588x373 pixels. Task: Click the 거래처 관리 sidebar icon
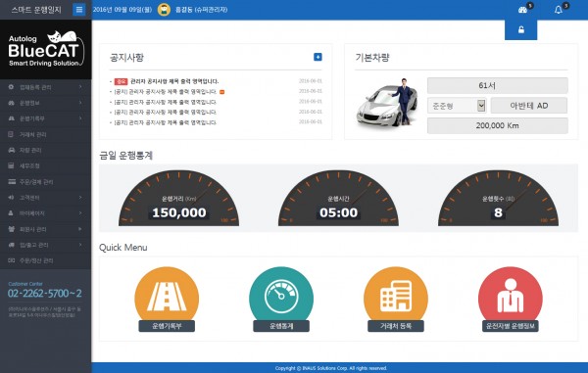click(11, 134)
